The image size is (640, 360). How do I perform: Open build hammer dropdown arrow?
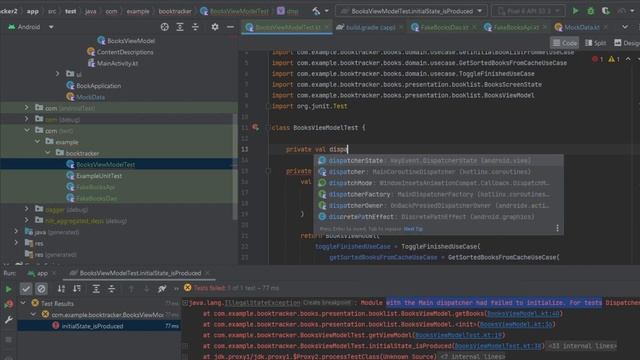point(327,11)
